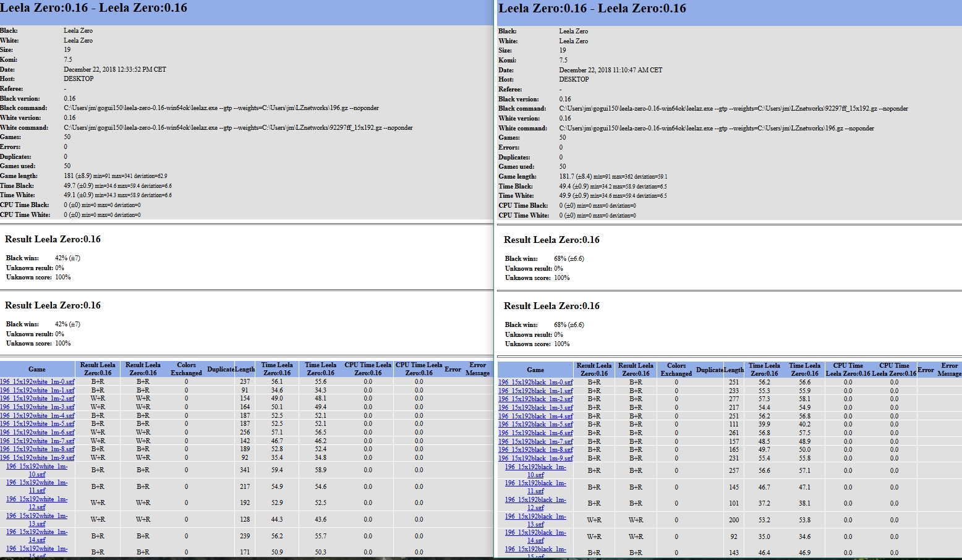Click the 196_15x192black_1m-13.sgf link

click(x=535, y=520)
